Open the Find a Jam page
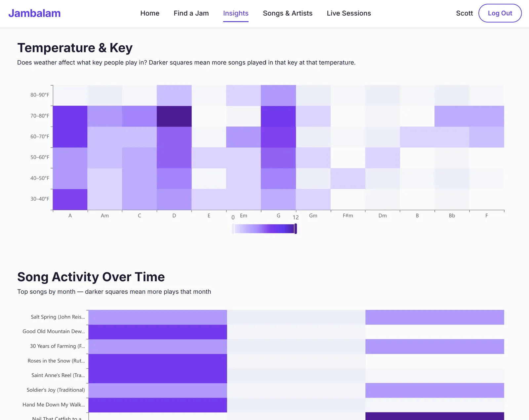529x420 pixels. click(x=191, y=13)
